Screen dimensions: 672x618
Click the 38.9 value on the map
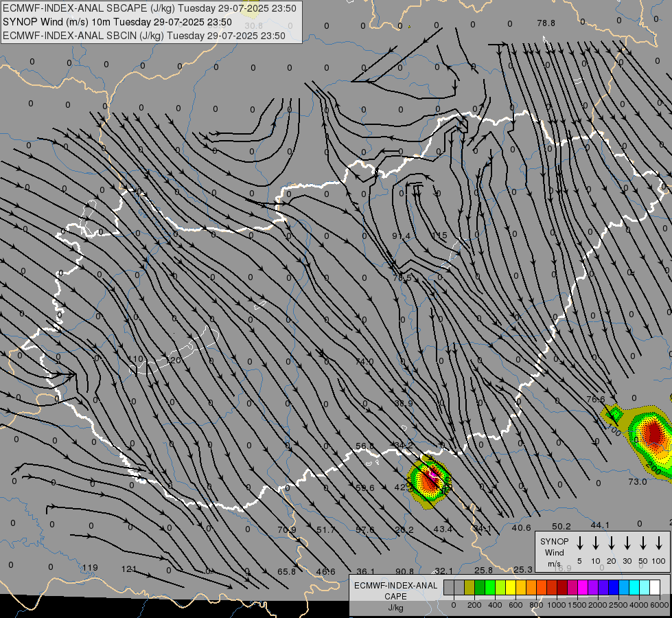pos(404,403)
